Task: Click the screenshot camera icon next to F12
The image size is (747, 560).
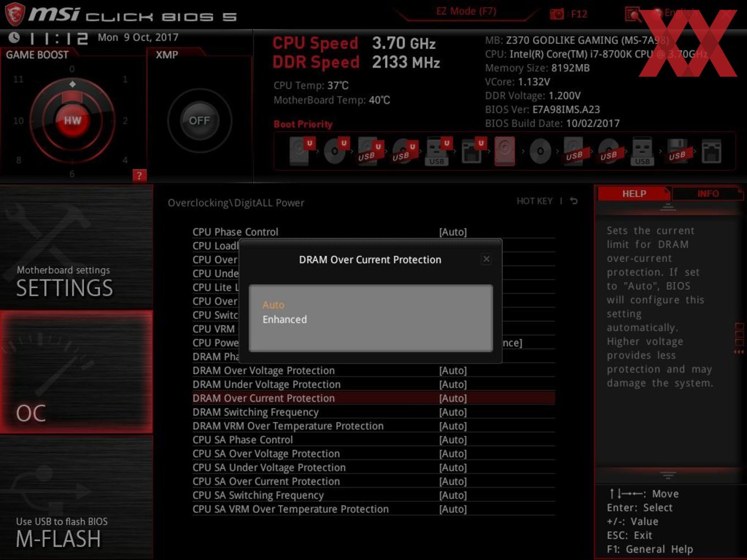Action: point(557,14)
